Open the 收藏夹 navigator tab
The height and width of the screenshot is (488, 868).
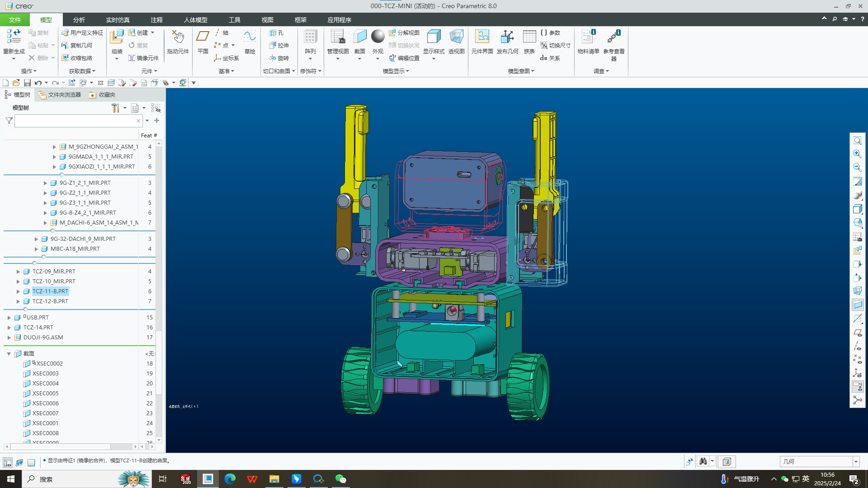coord(103,95)
